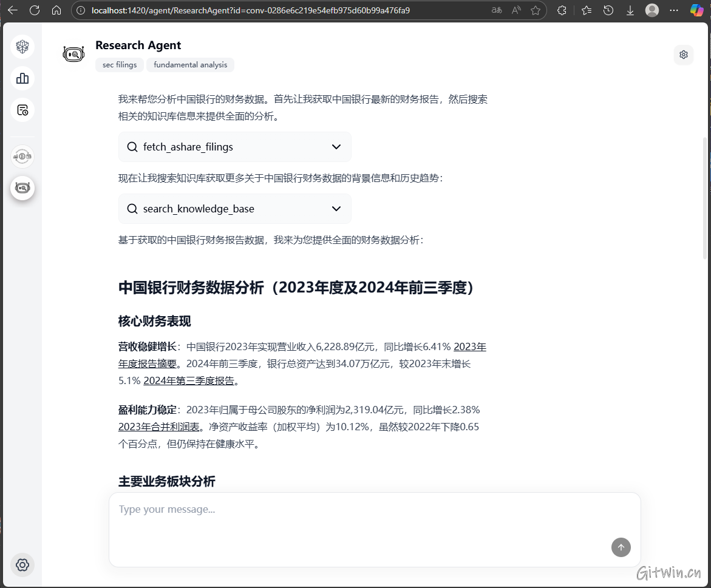
Task: Add this page to browser favorites
Action: [535, 10]
